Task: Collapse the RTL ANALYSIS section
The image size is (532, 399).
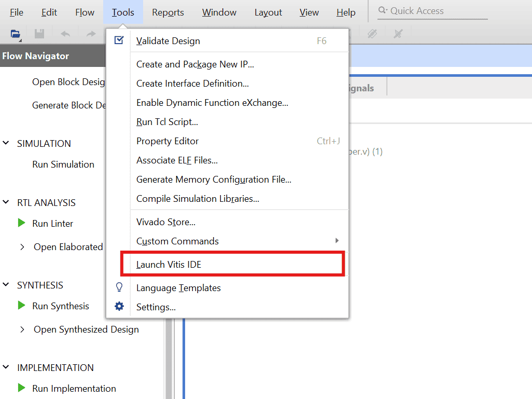Action: point(6,202)
